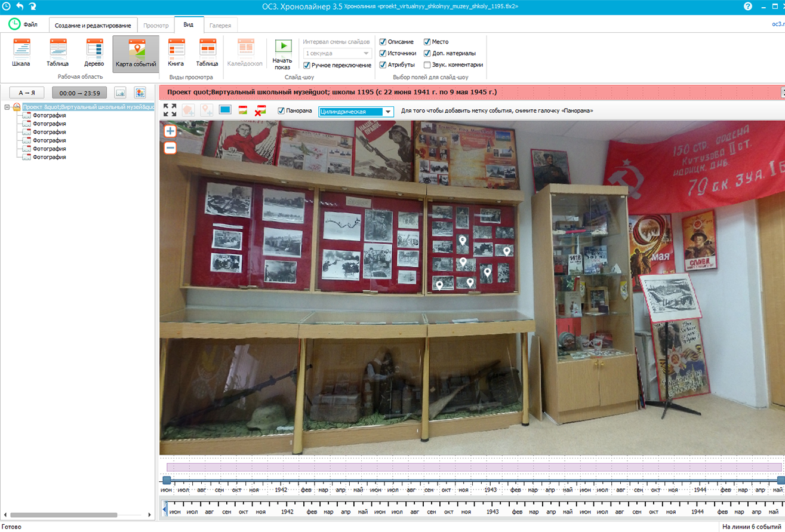Select the Книга viewing mode
Screen dimensions: 785x532
point(176,53)
